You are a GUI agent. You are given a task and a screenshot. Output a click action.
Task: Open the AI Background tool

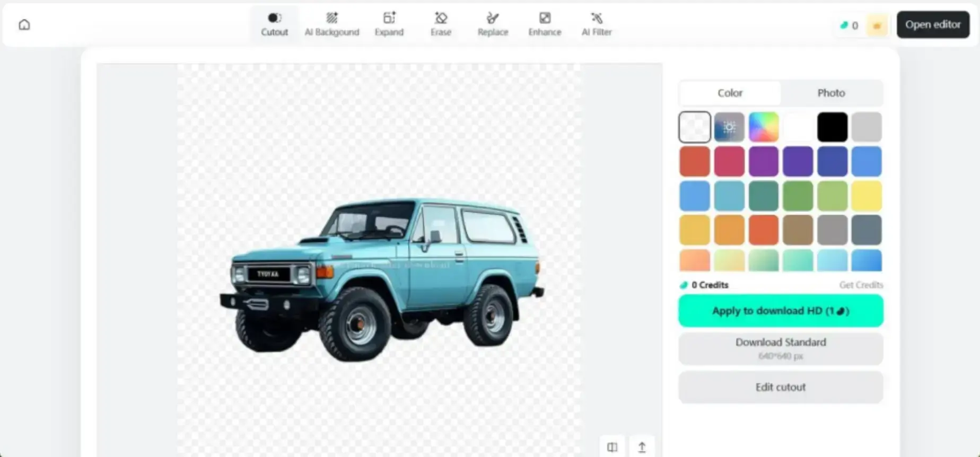point(331,24)
